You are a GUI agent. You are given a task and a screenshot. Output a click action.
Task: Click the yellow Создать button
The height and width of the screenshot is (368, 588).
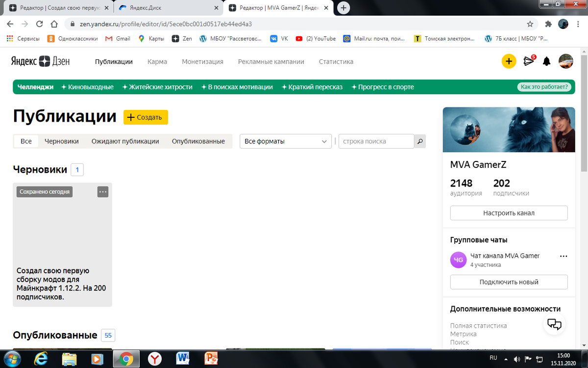[146, 117]
